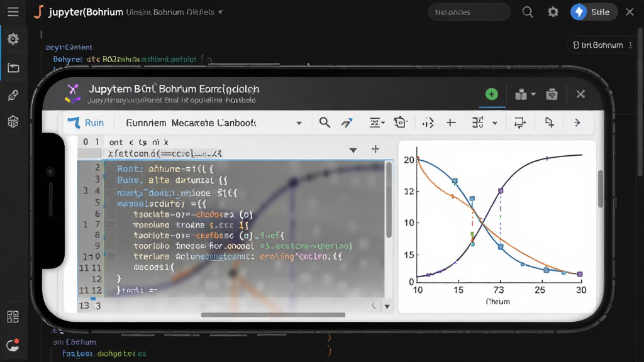Click the split cell icon in toolbar

pos(428,123)
